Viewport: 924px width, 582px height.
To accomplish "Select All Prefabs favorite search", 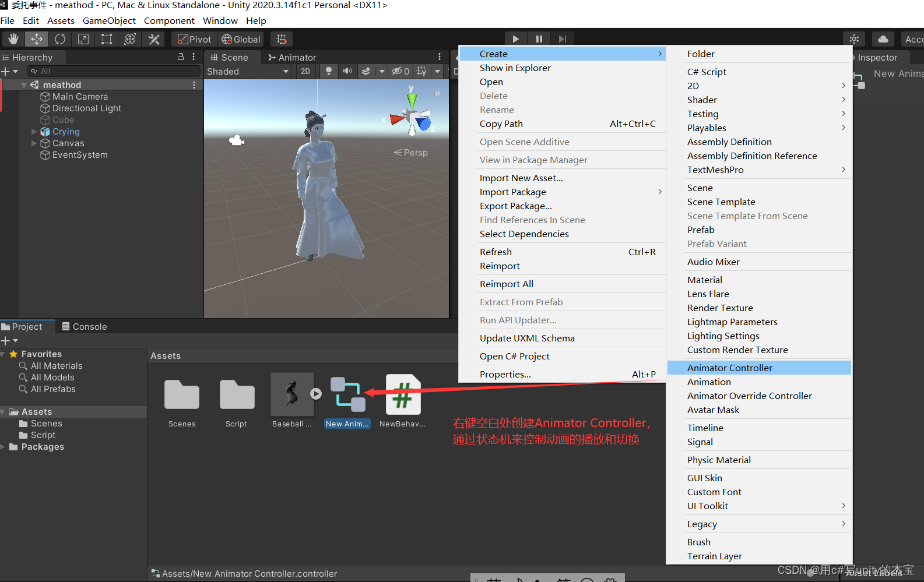I will (47, 389).
